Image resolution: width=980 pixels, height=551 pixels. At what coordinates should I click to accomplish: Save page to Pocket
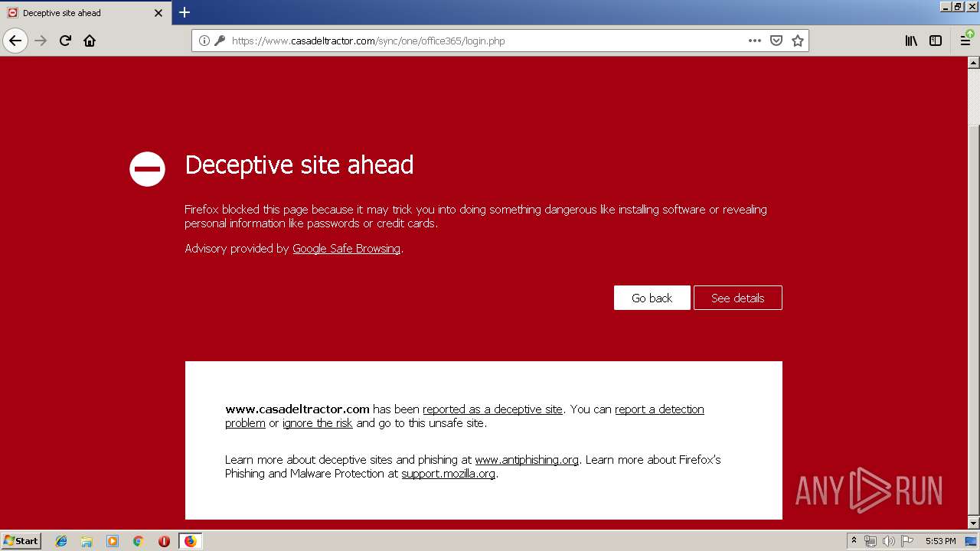[776, 41]
